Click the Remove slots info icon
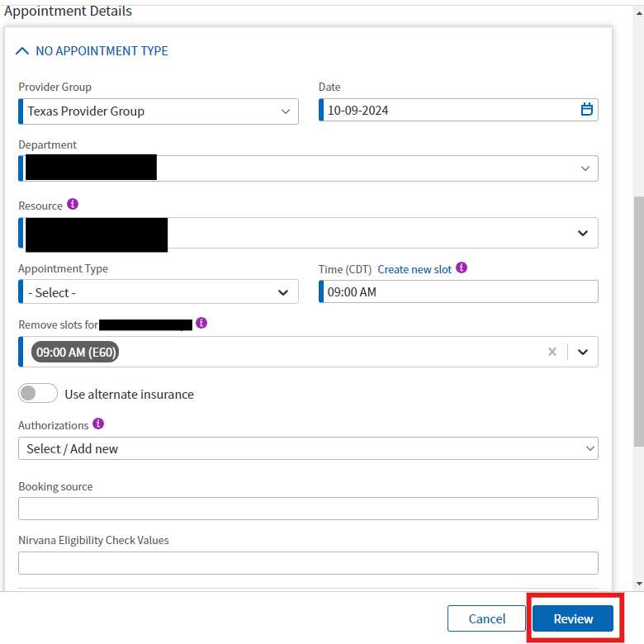Image resolution: width=644 pixels, height=644 pixels. pos(201,323)
